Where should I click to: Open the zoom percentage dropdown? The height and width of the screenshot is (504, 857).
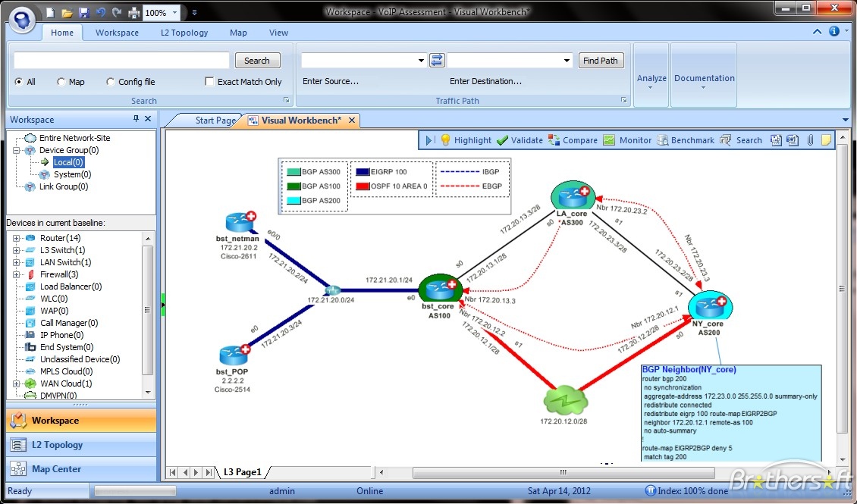pyautogui.click(x=173, y=12)
